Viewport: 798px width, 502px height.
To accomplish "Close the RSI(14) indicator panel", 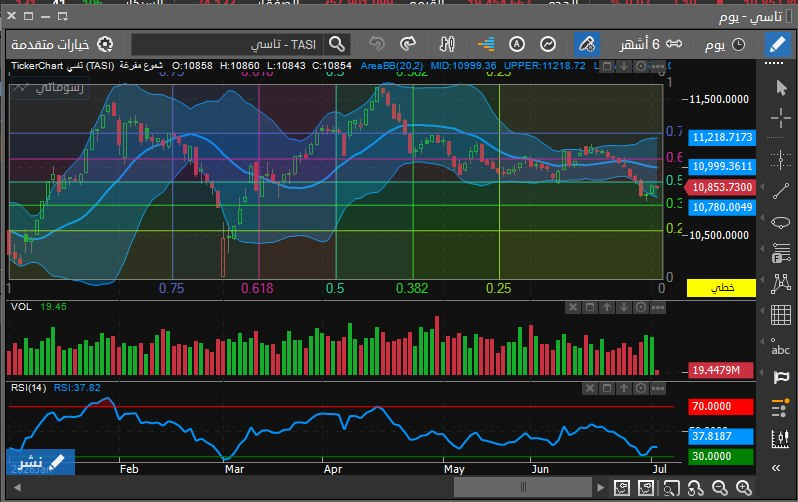I will 590,388.
